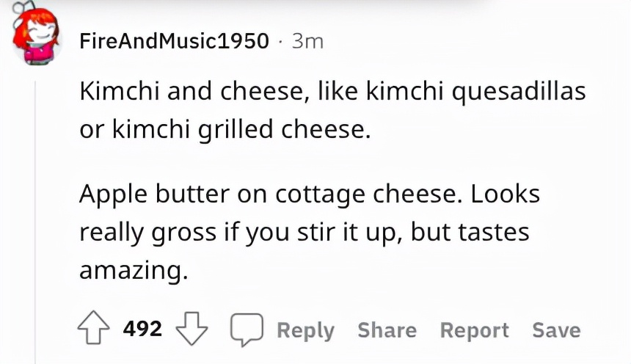Click the phrase 'kimchi quesadillas'
This screenshot has height=364, width=631.
click(x=475, y=92)
